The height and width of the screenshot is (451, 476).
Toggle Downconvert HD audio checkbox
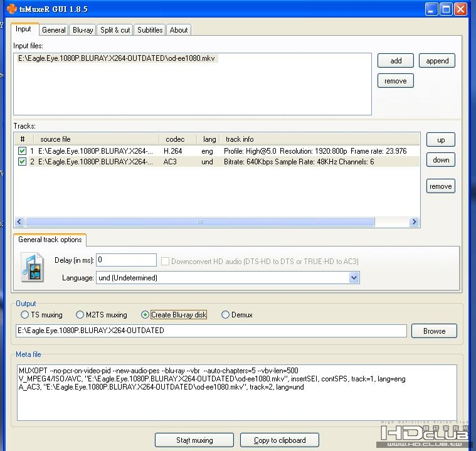[165, 261]
